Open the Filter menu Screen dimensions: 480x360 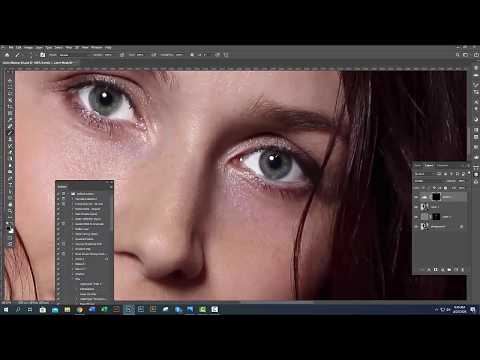coord(69,48)
